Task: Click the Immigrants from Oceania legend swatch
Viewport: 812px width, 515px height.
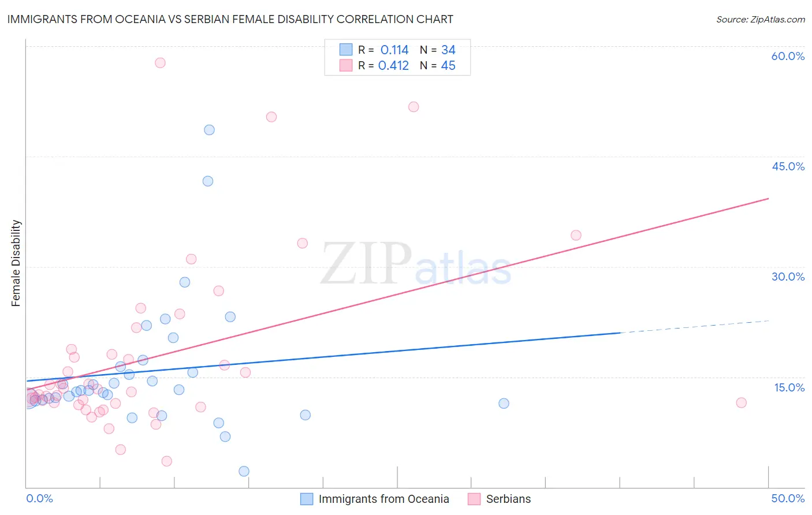Action: point(307,499)
